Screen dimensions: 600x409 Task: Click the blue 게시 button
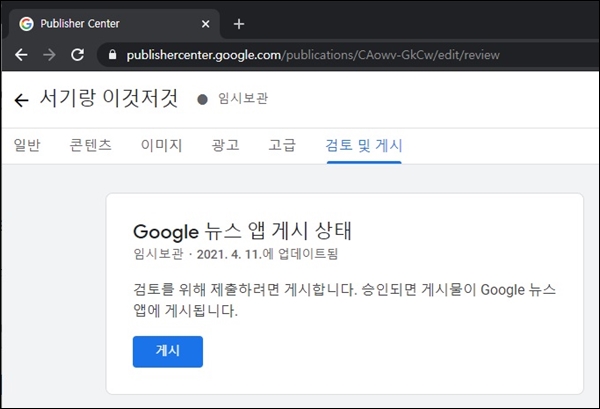168,352
